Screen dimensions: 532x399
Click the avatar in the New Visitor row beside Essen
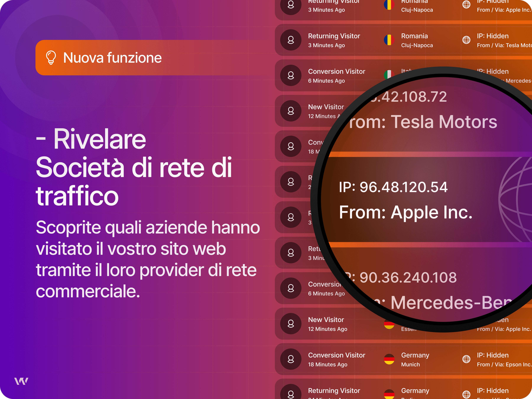coord(291,324)
